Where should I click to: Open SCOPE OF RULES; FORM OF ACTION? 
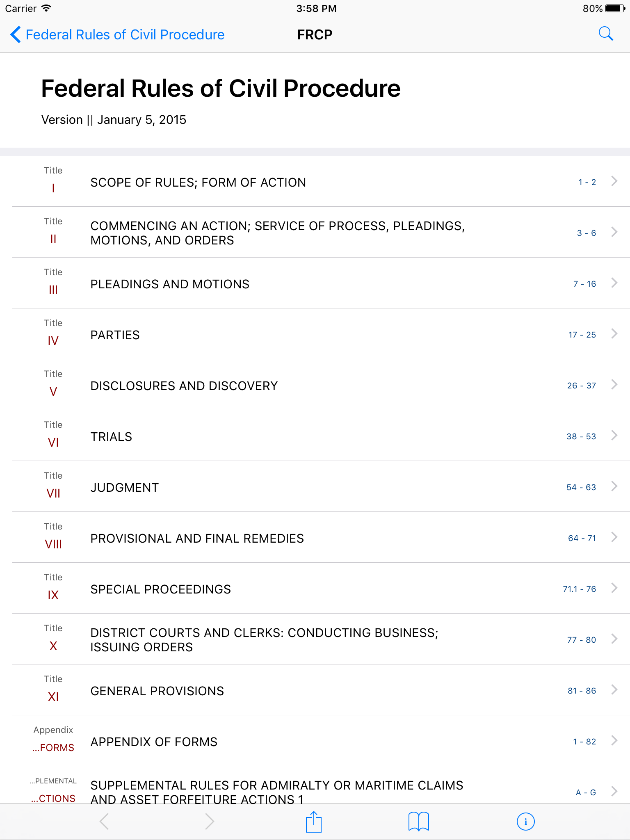coord(198,183)
